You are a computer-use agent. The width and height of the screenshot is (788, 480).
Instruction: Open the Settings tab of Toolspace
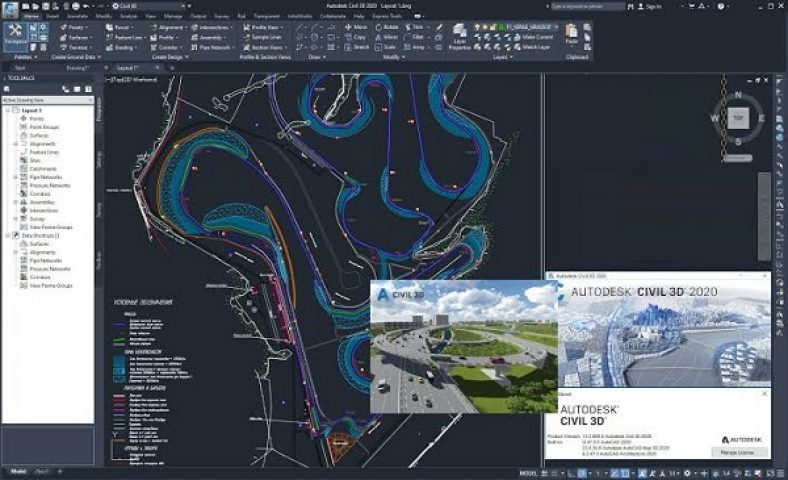[99, 159]
